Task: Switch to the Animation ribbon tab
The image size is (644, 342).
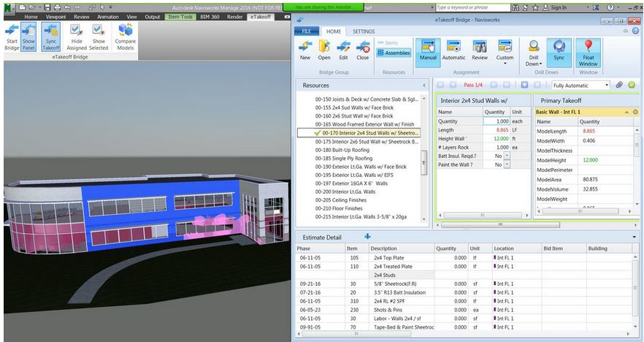Action: [x=108, y=17]
